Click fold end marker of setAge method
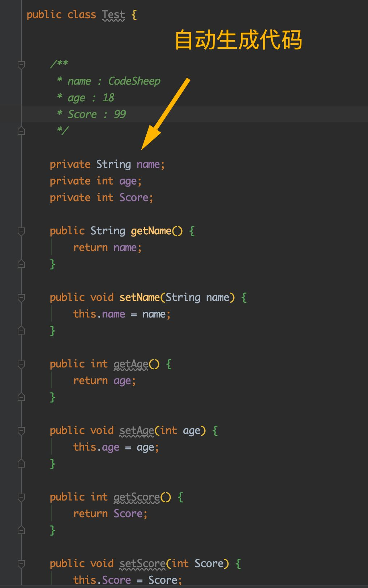Image resolution: width=368 pixels, height=588 pixels. tap(21, 464)
